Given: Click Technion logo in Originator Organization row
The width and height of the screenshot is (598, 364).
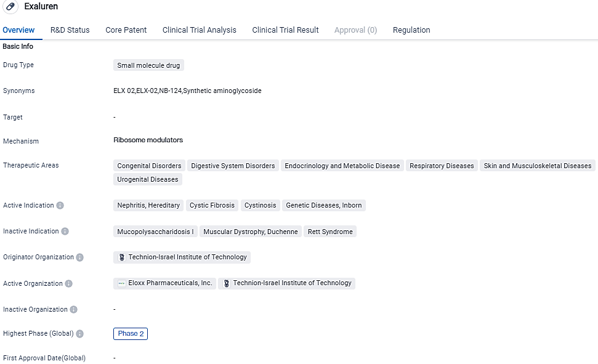Looking at the screenshot, I should (121, 257).
